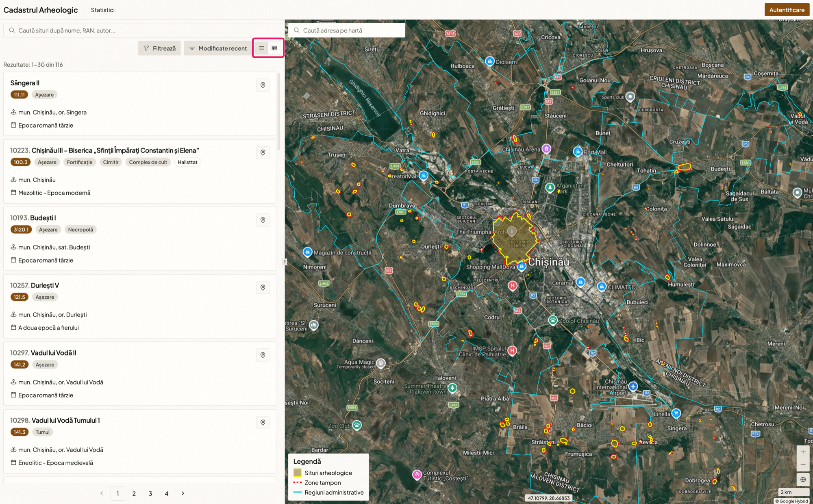Zoom in the map with plus button
The height and width of the screenshot is (504, 813).
pos(803,452)
